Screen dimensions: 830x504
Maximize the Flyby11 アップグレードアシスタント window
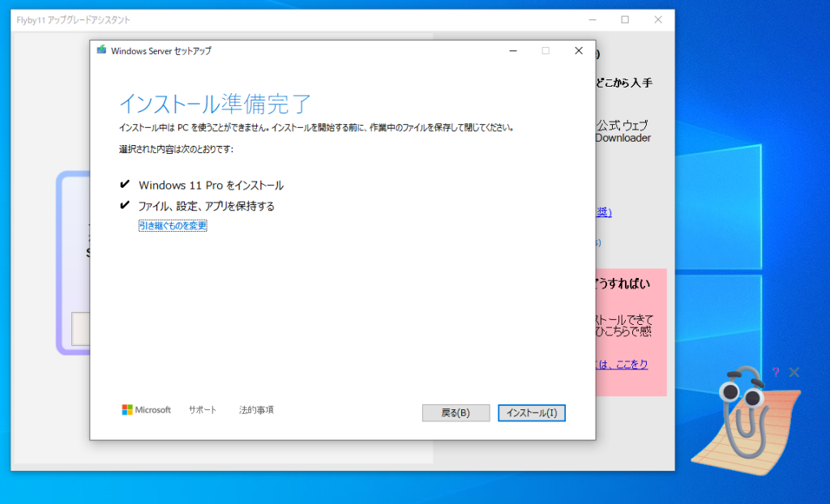click(625, 20)
